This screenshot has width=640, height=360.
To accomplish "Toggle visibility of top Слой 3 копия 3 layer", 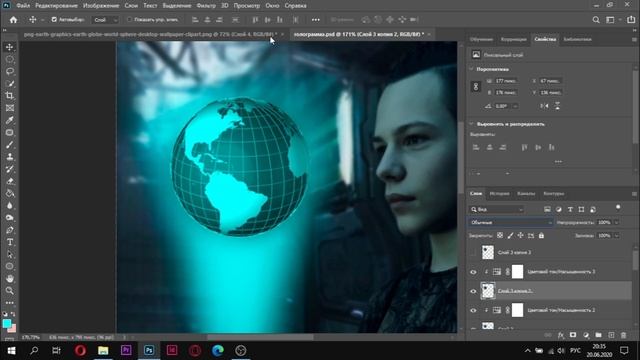I will tap(473, 253).
